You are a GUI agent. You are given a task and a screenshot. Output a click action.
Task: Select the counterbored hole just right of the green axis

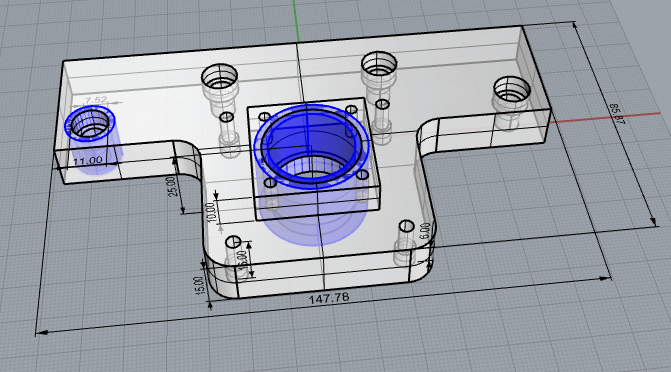(379, 64)
